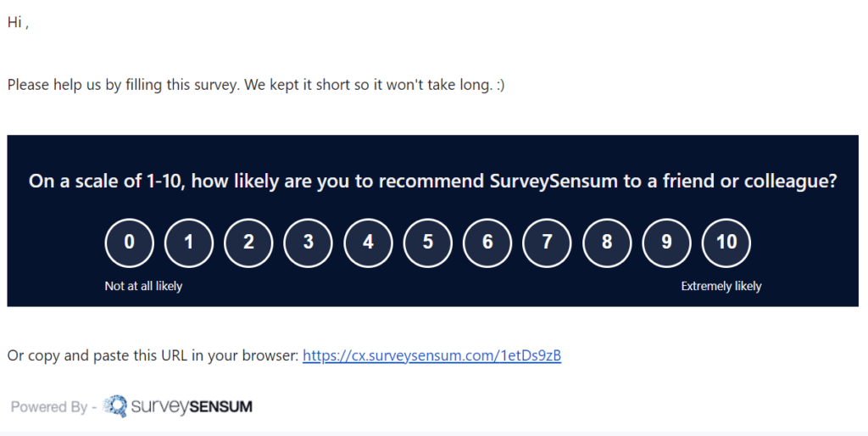Click the "Or copy and paste this URL" text
This screenshot has width=868, height=436.
[153, 355]
